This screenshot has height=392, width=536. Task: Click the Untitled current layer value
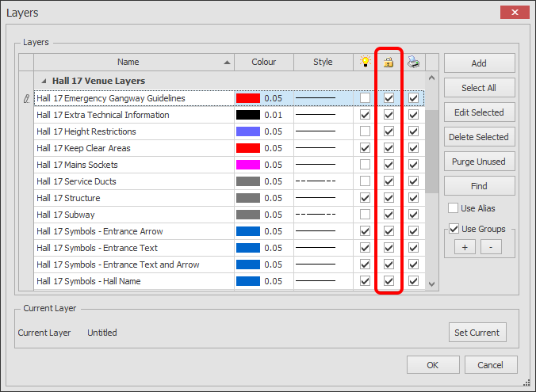[x=102, y=333]
